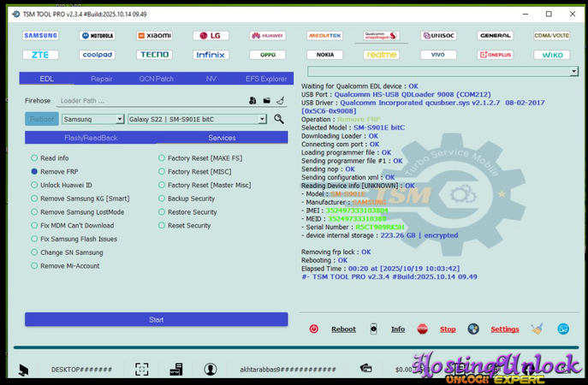Click the Start button
This screenshot has width=588, height=385.
(x=156, y=319)
